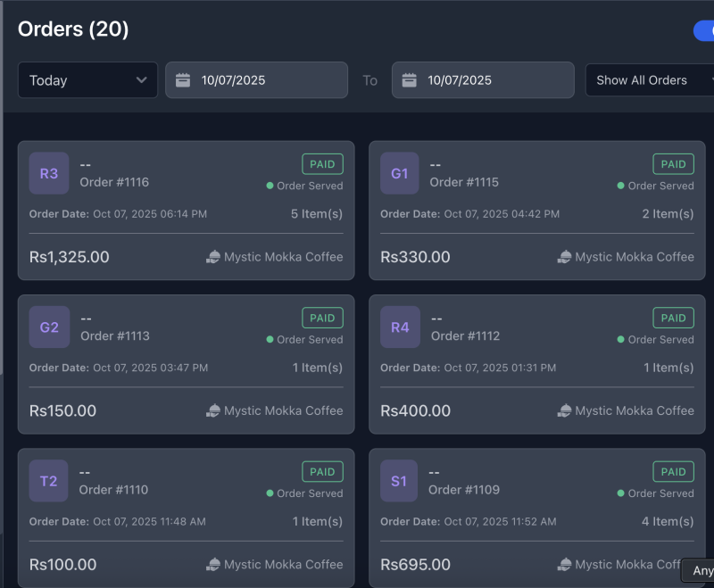Select the G1 table badge on Order #1115
The height and width of the screenshot is (588, 714).
tap(400, 172)
